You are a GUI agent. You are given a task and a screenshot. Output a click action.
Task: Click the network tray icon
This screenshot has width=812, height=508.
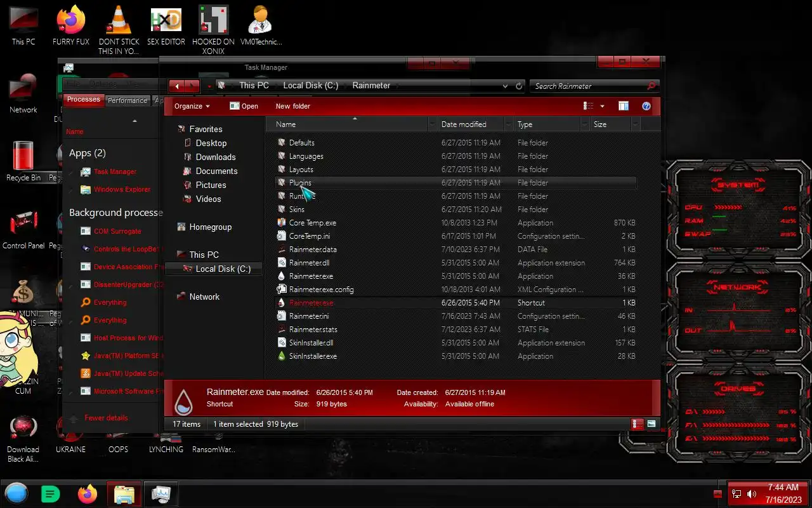click(x=737, y=494)
